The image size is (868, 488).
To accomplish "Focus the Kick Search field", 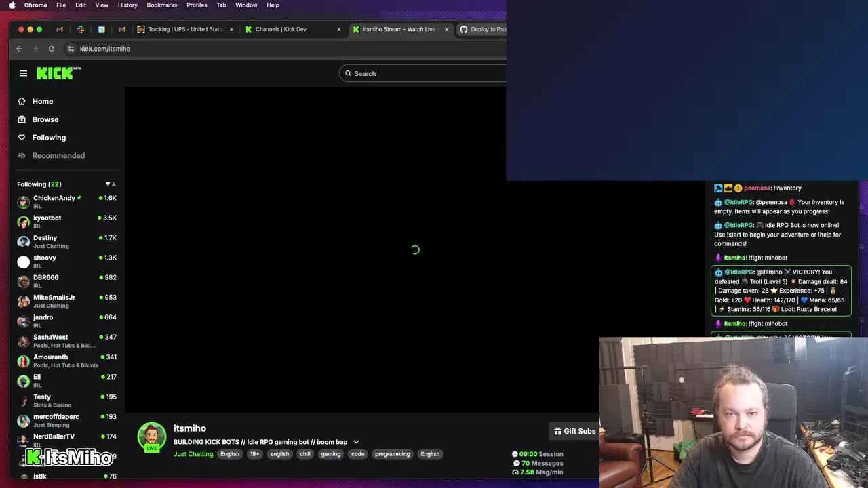I will pos(425,73).
